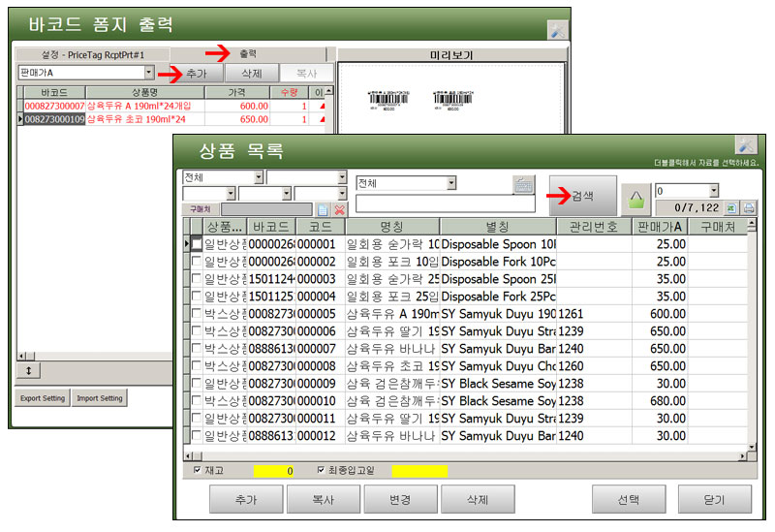Clear 구매처 field with red X icon
Screen dimensions: 775x532
point(340,209)
